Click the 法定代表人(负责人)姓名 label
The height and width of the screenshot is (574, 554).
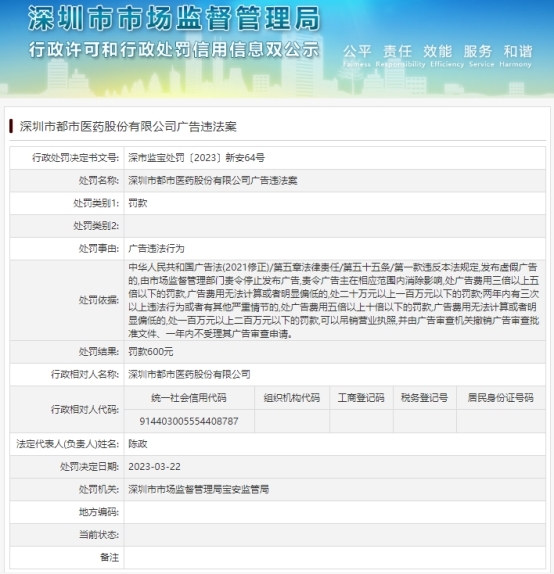tap(68, 444)
